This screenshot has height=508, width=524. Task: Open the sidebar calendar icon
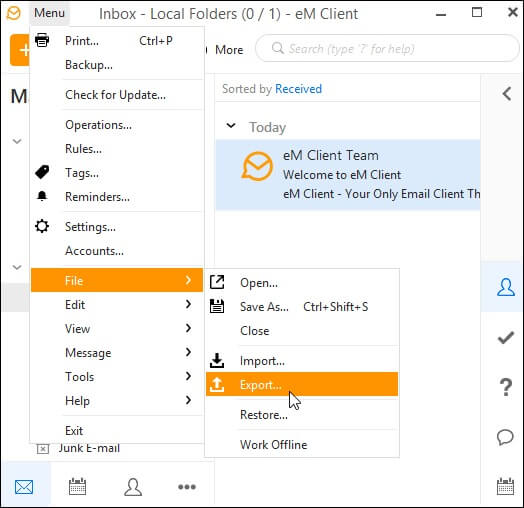click(x=505, y=486)
